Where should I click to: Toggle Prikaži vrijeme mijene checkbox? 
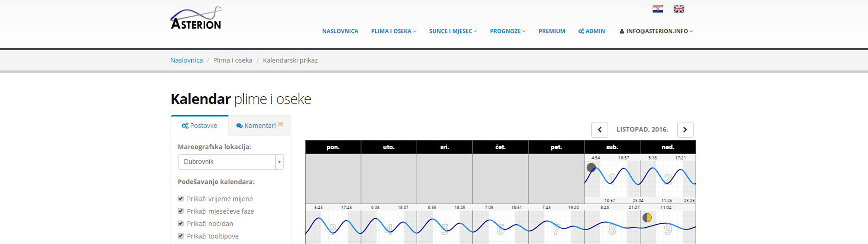tap(181, 198)
